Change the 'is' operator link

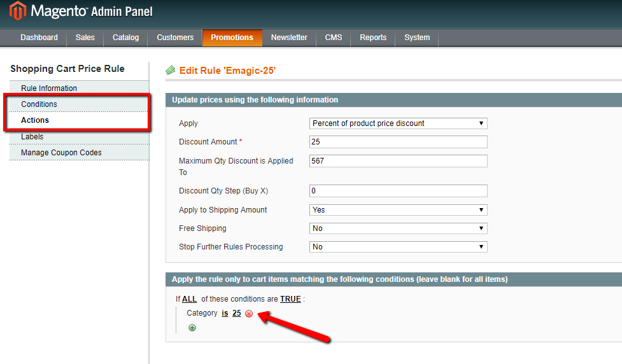(x=225, y=313)
